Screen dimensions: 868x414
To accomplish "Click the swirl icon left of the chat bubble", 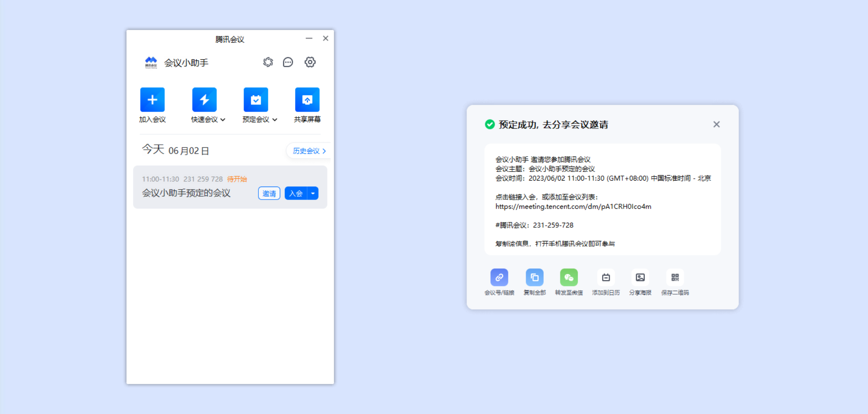I will click(x=268, y=62).
